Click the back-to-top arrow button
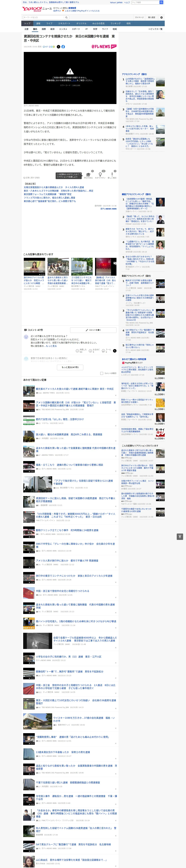This screenshot has height=868, width=186. [180, 536]
